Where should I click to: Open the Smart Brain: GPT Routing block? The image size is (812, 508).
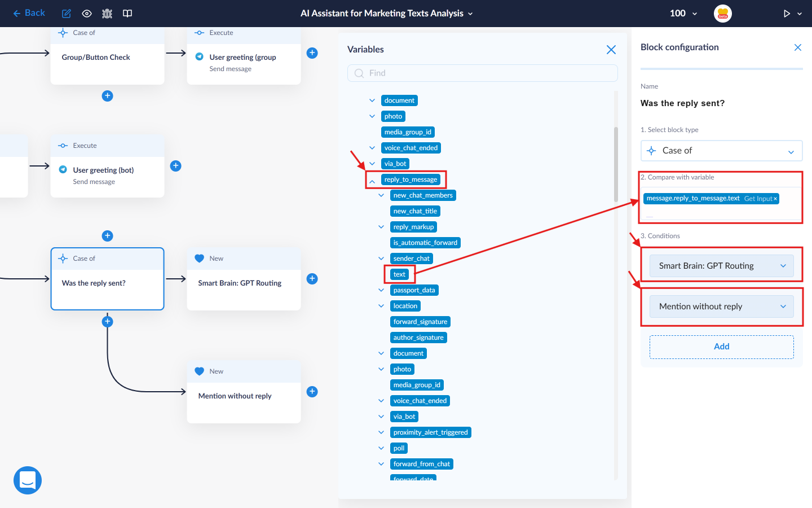(x=244, y=279)
